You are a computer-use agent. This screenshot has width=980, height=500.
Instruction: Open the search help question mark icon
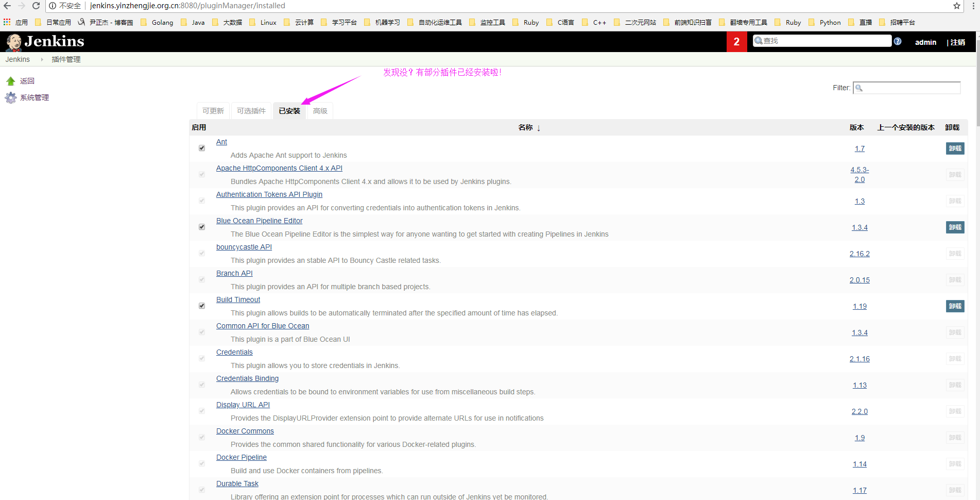point(898,41)
